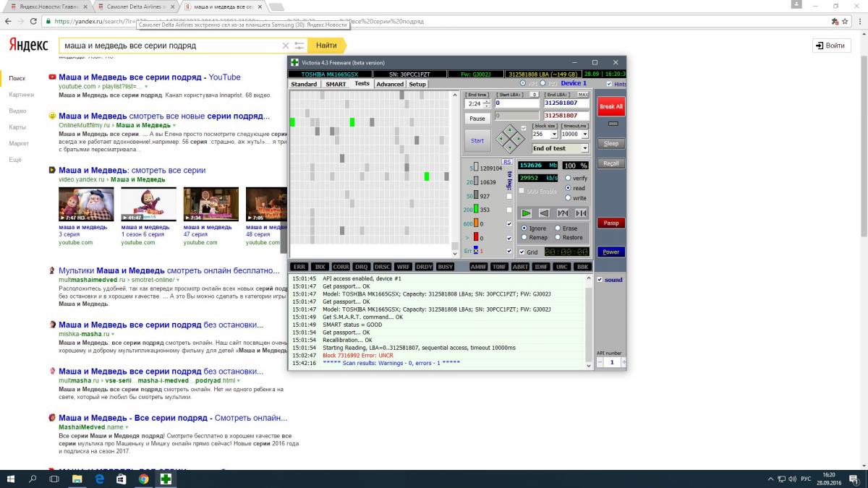Viewport: 868px width, 488px height.
Task: Click the Power button
Action: (611, 252)
